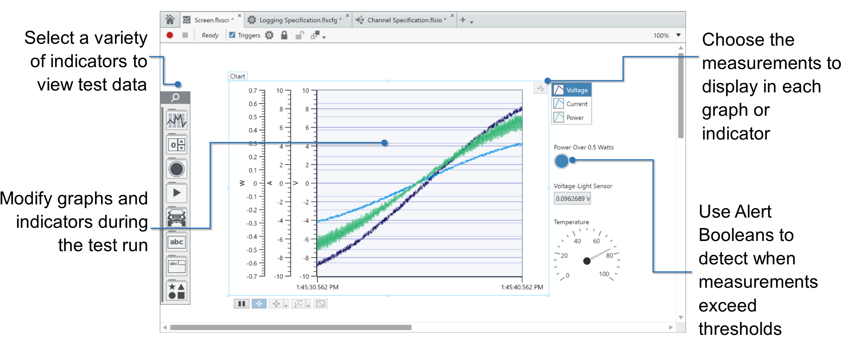This screenshot has width=868, height=362.
Task: Open the 100% zoom level dropdown
Action: tap(679, 35)
